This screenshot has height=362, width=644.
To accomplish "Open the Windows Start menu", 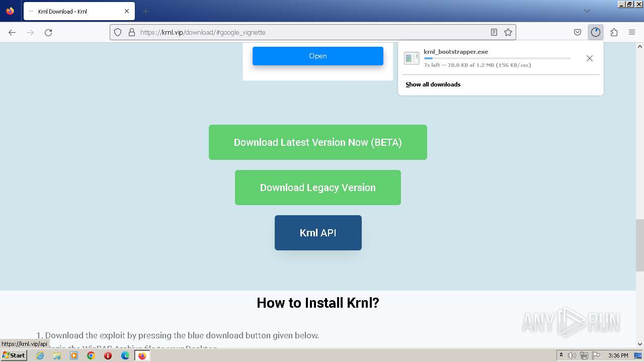I will pos(14,355).
